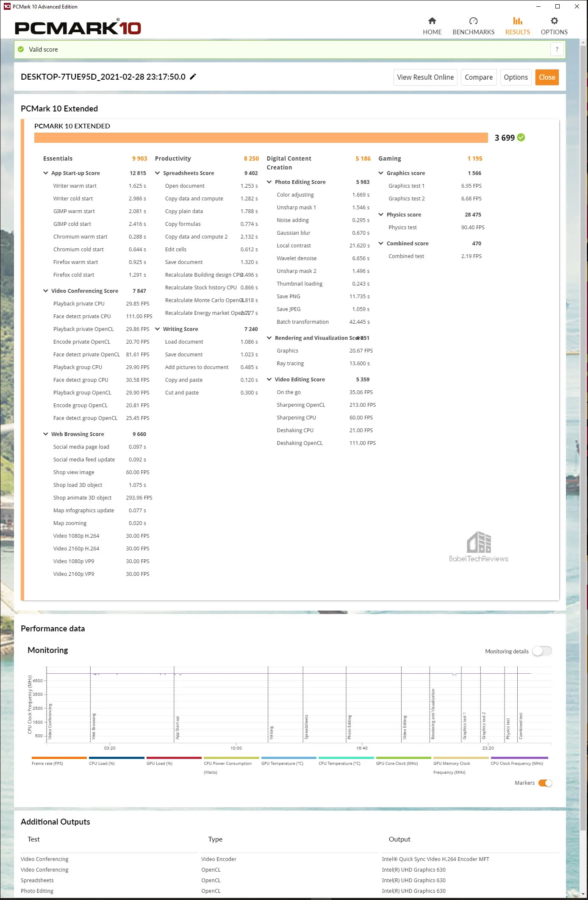The height and width of the screenshot is (900, 588).
Task: Click the Frame rate (FPS) legend swatch
Action: tap(59, 758)
